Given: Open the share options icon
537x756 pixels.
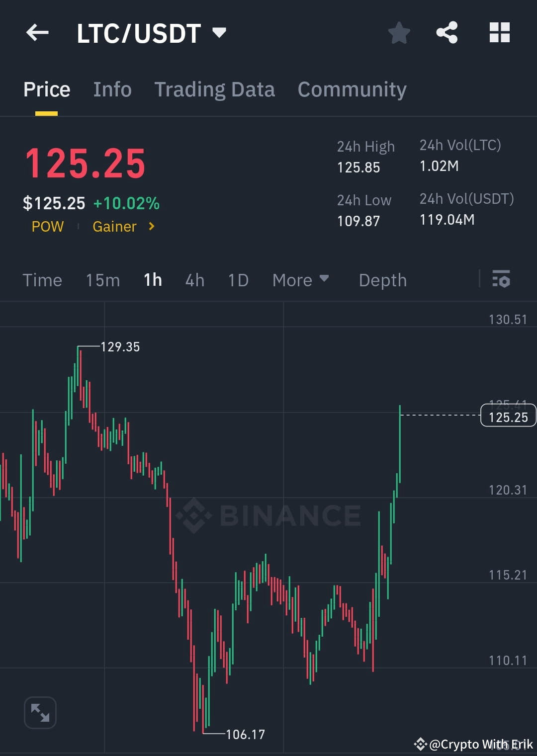Looking at the screenshot, I should point(447,33).
